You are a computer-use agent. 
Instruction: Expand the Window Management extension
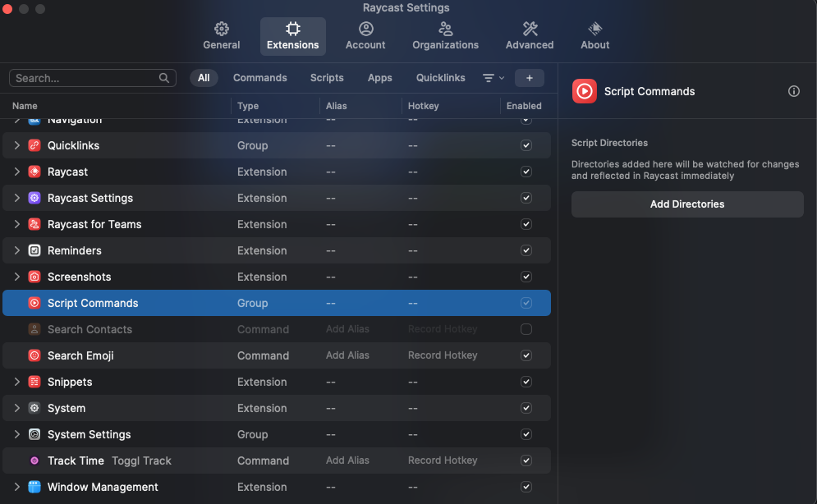[16, 487]
